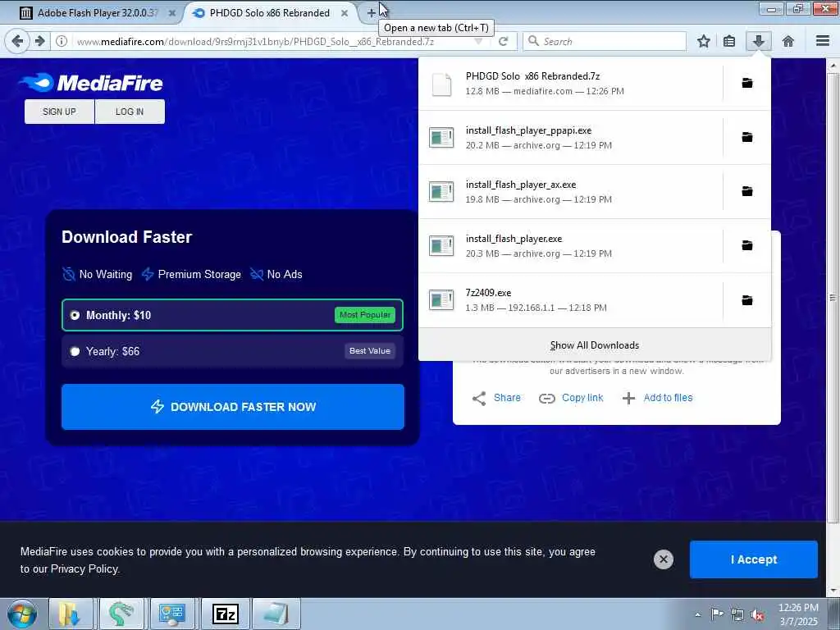This screenshot has width=840, height=630.
Task: Select the Yearly: $66 plan
Action: point(232,351)
